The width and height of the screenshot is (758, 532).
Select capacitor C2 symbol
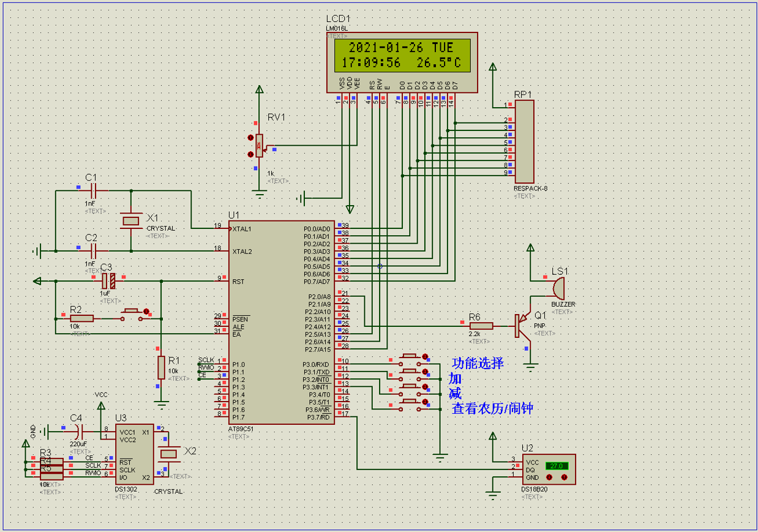pyautogui.click(x=93, y=250)
